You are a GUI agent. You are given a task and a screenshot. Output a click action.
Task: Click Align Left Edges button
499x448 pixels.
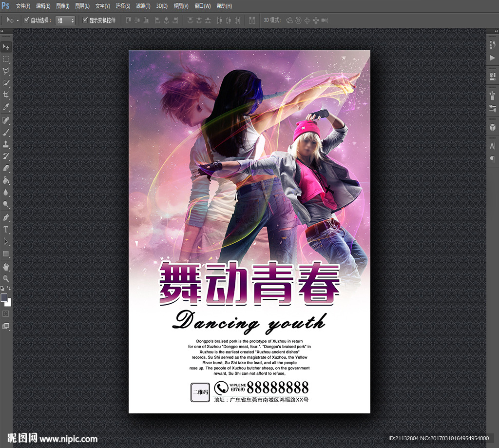pos(157,20)
